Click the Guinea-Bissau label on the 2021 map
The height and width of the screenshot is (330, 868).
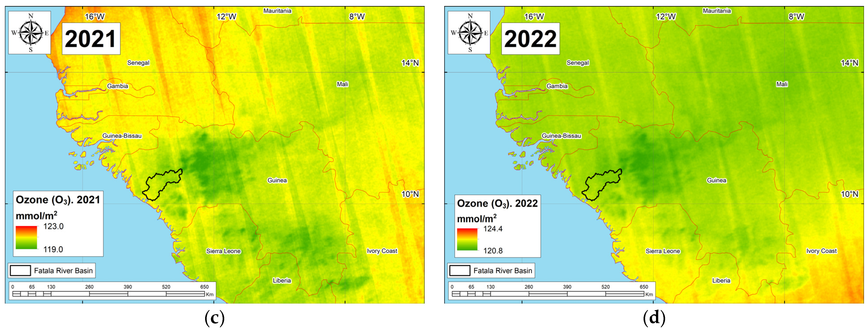click(122, 136)
